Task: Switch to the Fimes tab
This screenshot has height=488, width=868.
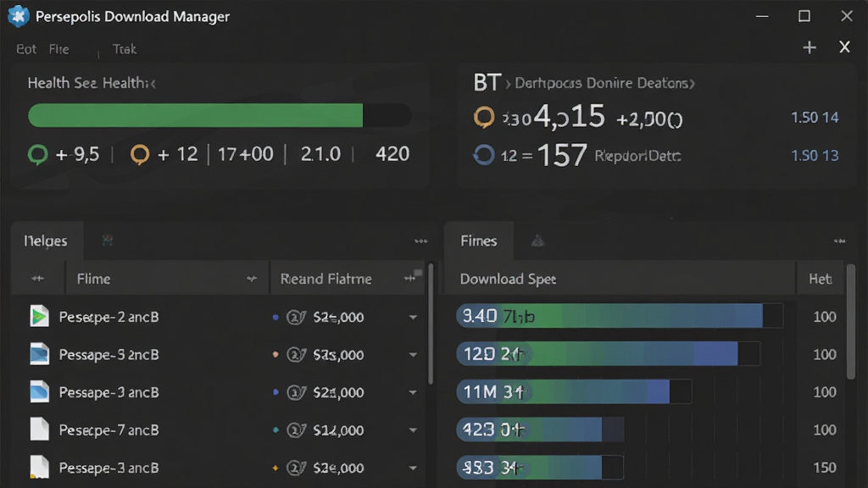Action: coord(479,241)
